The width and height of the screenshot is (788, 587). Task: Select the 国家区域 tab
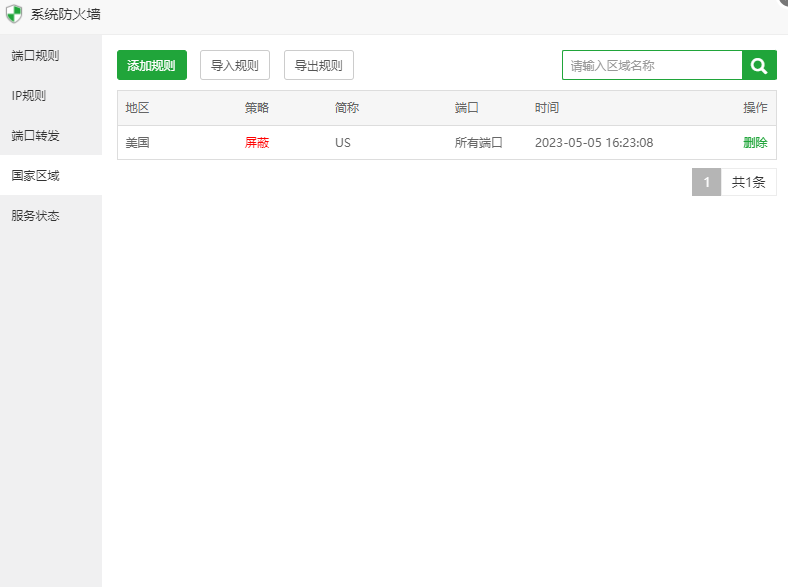pos(51,175)
